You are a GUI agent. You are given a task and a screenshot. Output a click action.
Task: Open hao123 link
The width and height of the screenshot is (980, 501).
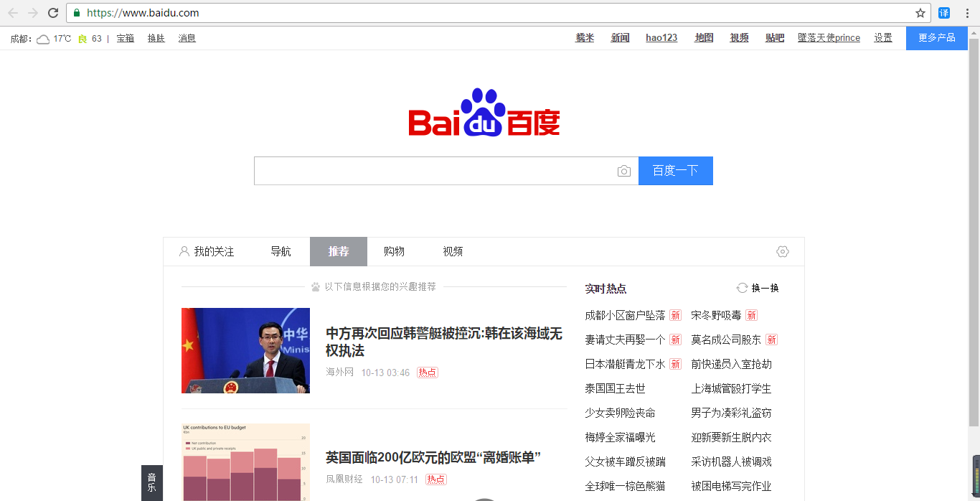coord(661,38)
